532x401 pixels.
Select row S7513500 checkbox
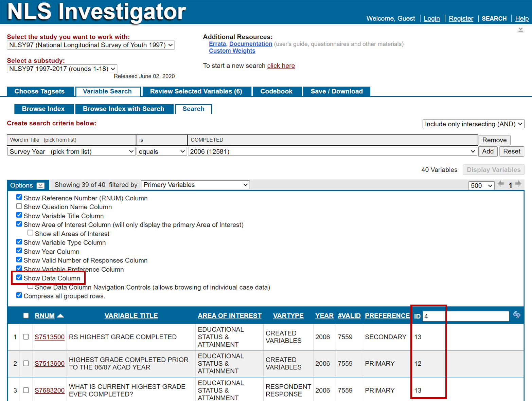[x=26, y=337]
